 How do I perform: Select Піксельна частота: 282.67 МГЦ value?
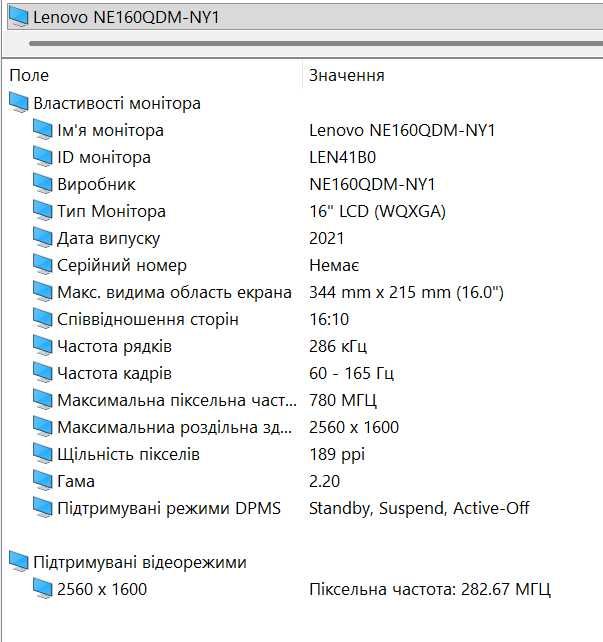pos(430,589)
